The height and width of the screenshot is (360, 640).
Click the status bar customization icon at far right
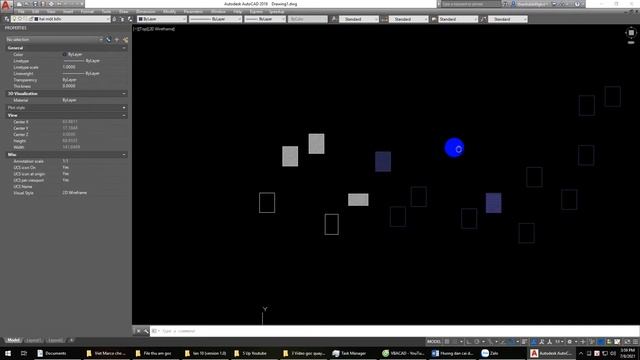click(x=636, y=342)
